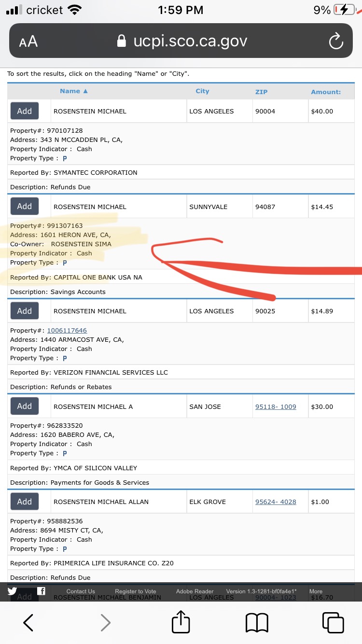Open ZIP link 95118-1009
Image resolution: width=362 pixels, height=644 pixels.
pyautogui.click(x=276, y=406)
